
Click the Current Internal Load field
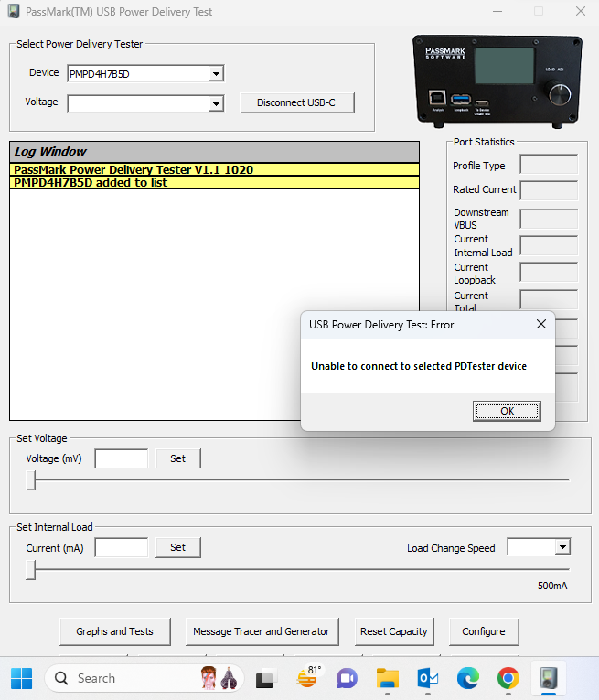549,245
